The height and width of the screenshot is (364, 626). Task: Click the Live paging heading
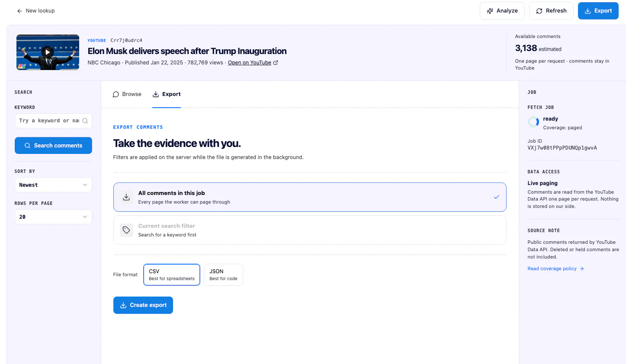(x=543, y=183)
